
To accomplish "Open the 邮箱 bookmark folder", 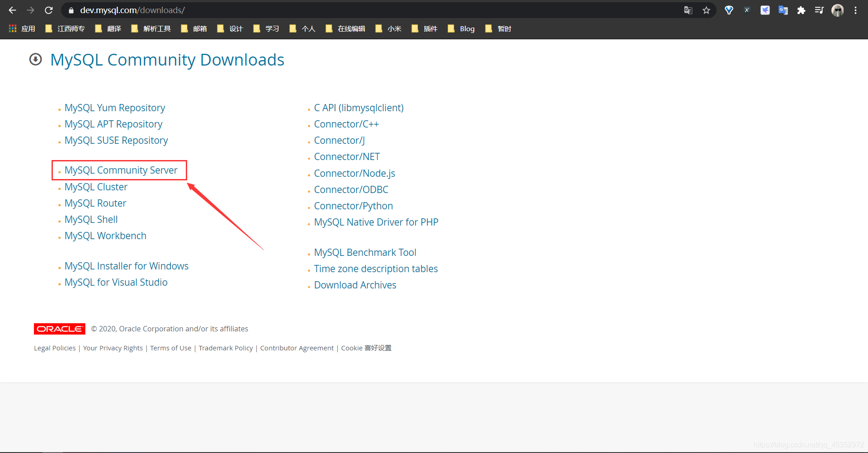I will (x=194, y=28).
